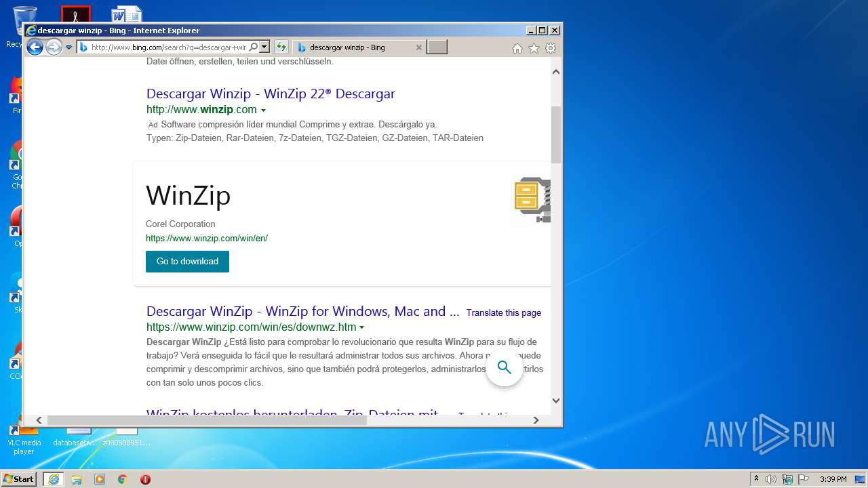This screenshot has height=488, width=868.
Task: Open Windows Explorer folder from taskbar
Action: (77, 479)
